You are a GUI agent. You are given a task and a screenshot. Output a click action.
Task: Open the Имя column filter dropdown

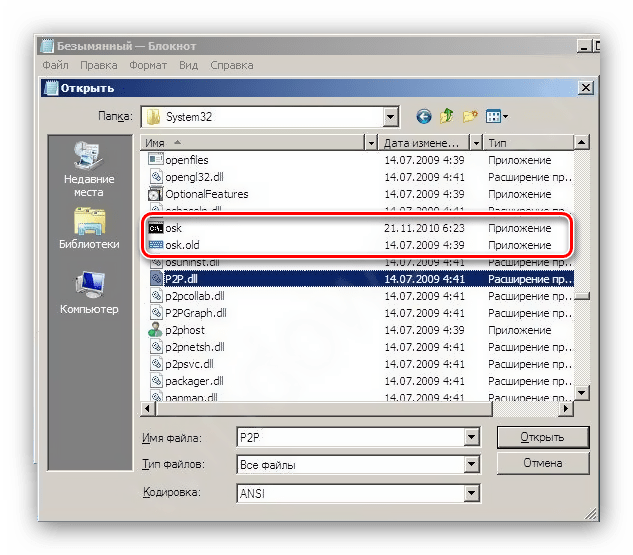(371, 143)
